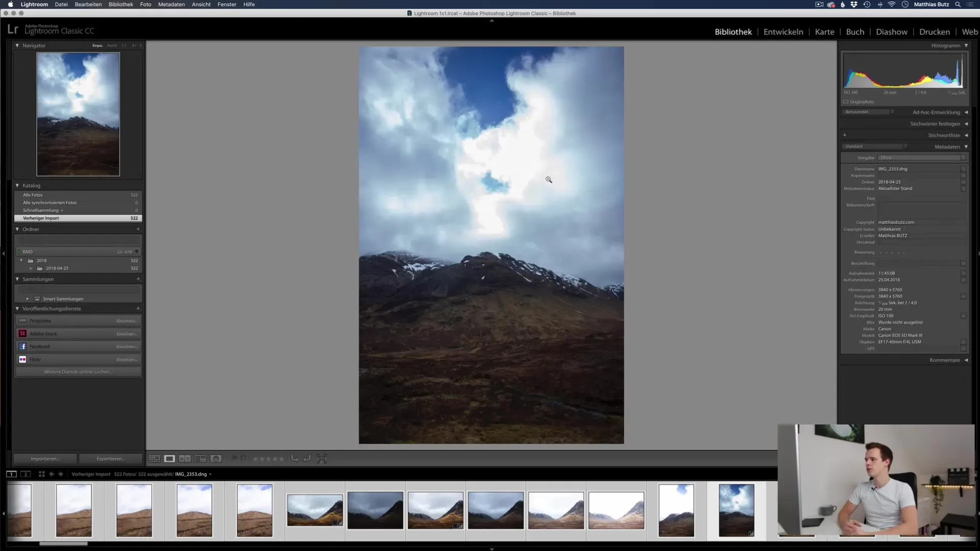Expand Smart-Sammlungen tree item
The width and height of the screenshot is (980, 551).
pyautogui.click(x=28, y=299)
